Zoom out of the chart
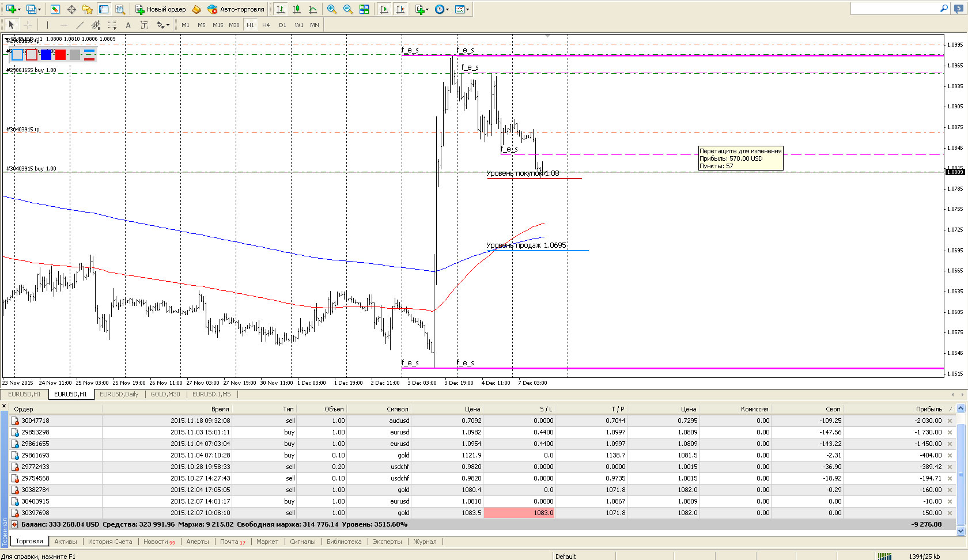 pos(348,9)
